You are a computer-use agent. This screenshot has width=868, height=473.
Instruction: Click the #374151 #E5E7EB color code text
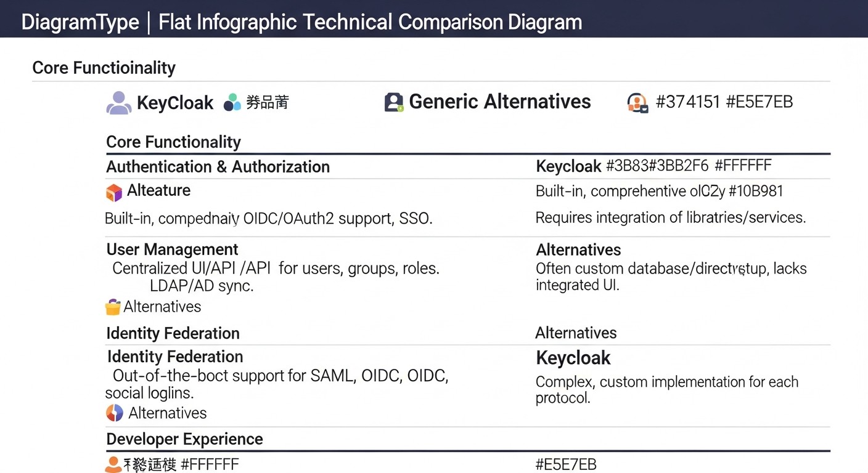[x=724, y=102]
